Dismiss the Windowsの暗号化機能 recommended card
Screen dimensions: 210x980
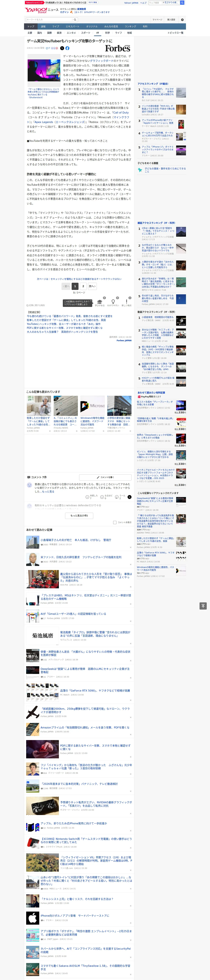tap(104, 431)
